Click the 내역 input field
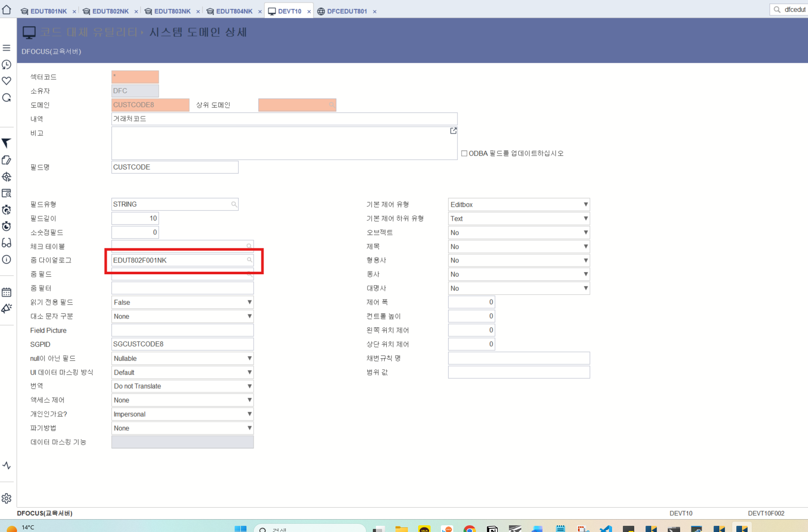 point(284,119)
